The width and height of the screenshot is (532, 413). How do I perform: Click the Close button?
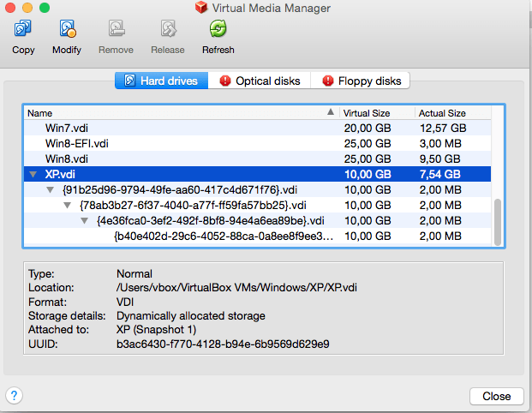point(497,396)
